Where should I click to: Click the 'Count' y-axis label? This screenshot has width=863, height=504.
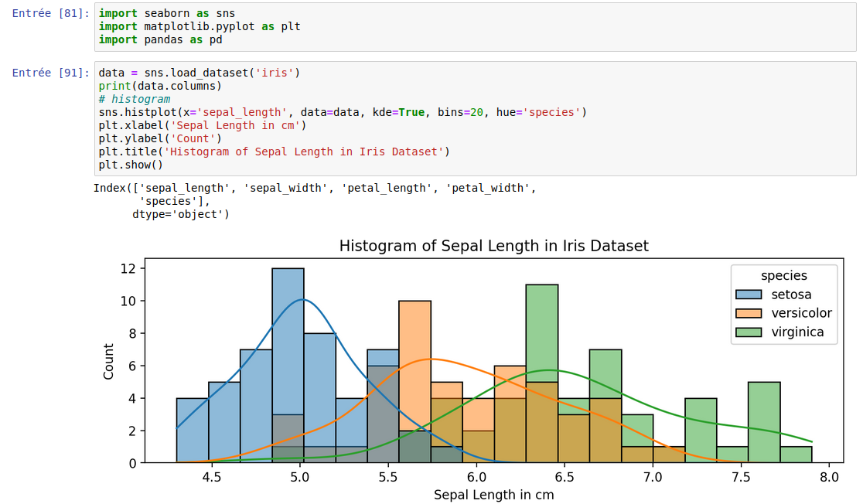pyautogui.click(x=109, y=362)
